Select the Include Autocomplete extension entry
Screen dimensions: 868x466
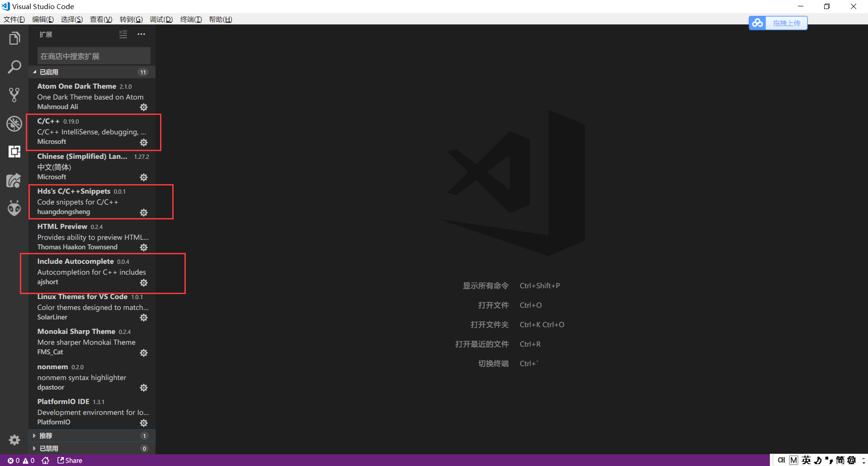[92, 271]
